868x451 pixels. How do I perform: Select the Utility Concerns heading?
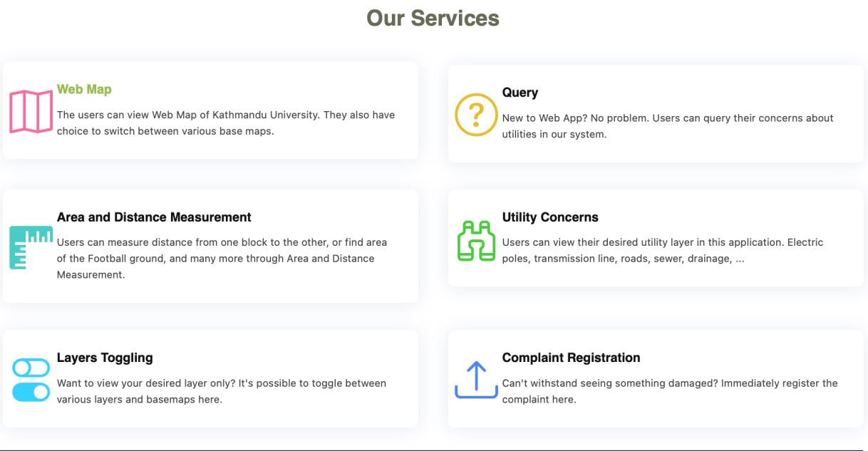tap(550, 217)
